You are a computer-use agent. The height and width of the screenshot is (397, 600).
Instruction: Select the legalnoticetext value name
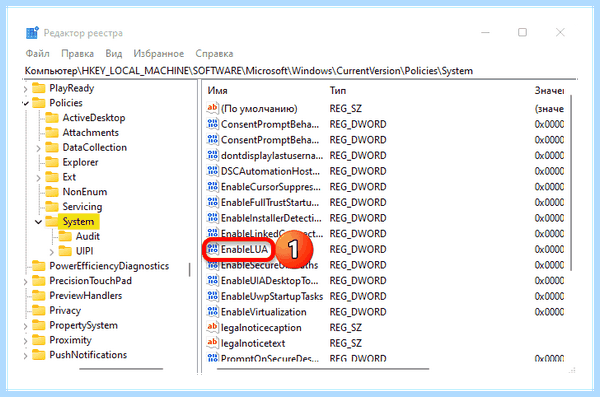[253, 343]
